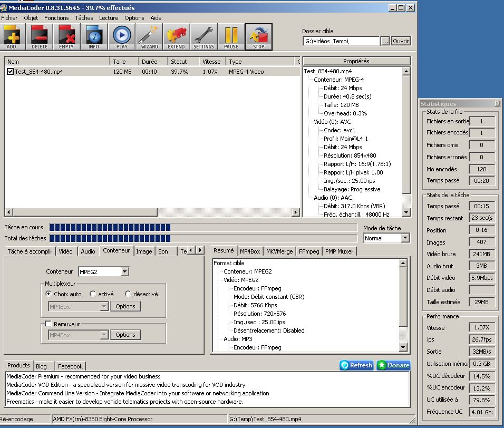Click the Tâche en cours progress bar
504x428 pixels.
pos(203,227)
